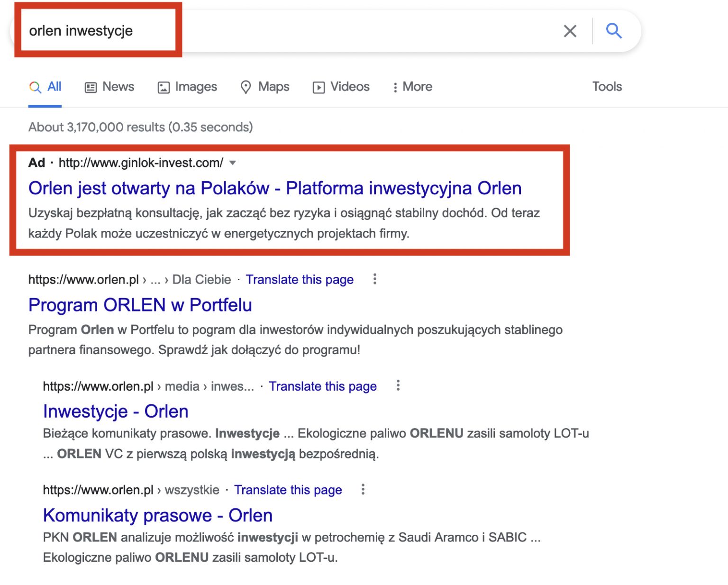Click the blue magnifier search icon

pos(614,31)
